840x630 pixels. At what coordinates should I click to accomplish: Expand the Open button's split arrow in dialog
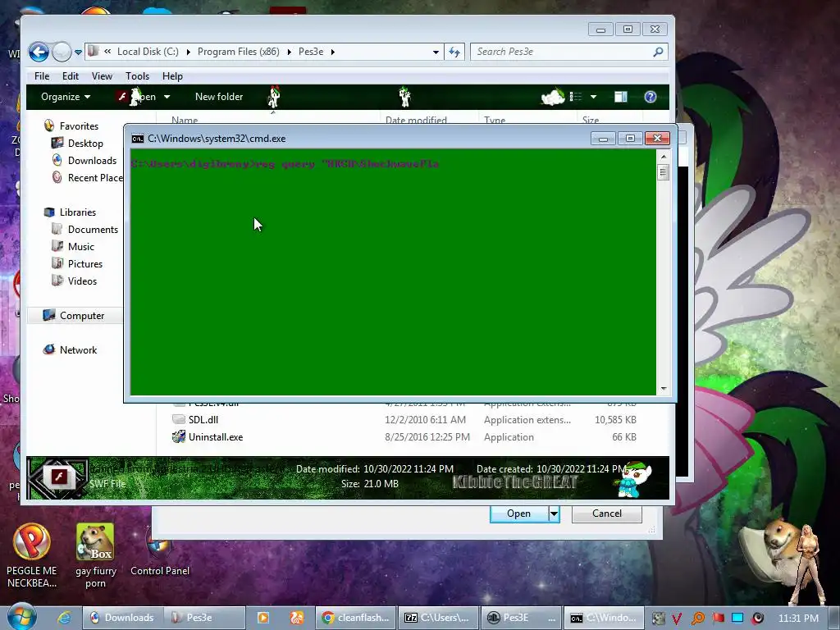pyautogui.click(x=554, y=514)
